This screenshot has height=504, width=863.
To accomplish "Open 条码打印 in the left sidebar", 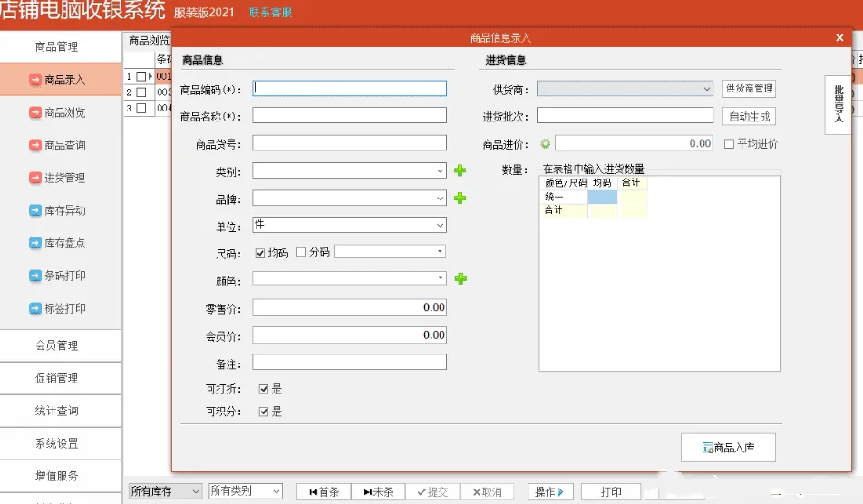I will tap(61, 276).
